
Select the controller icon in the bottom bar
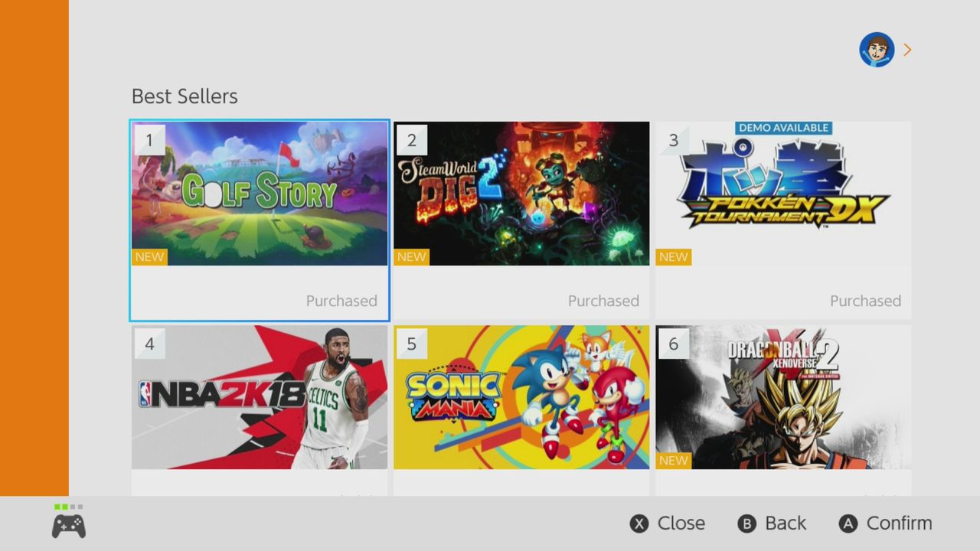point(69,526)
